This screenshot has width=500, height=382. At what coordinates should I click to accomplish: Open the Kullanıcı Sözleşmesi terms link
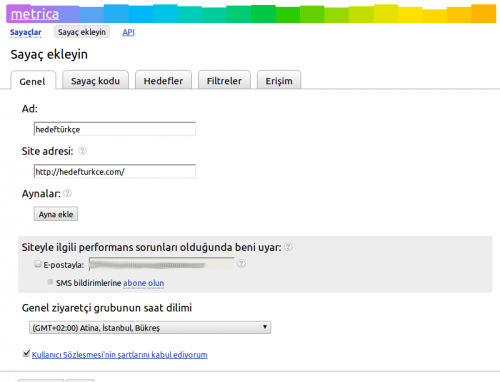click(x=119, y=355)
